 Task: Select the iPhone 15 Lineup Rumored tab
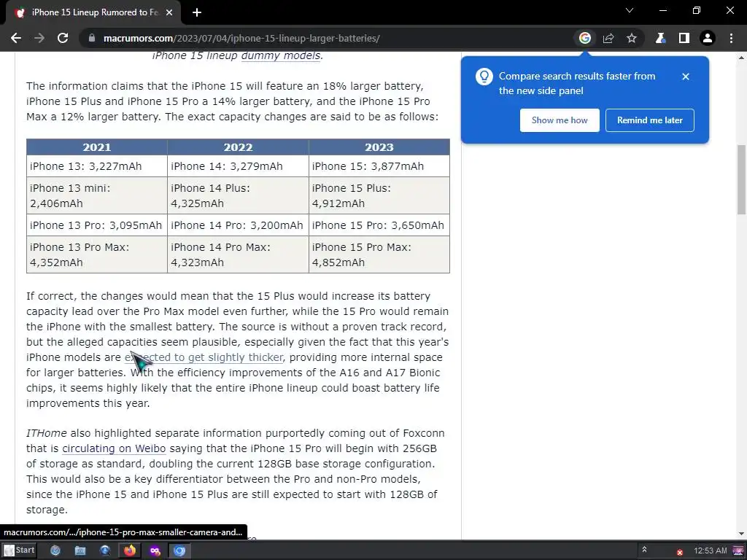point(93,12)
